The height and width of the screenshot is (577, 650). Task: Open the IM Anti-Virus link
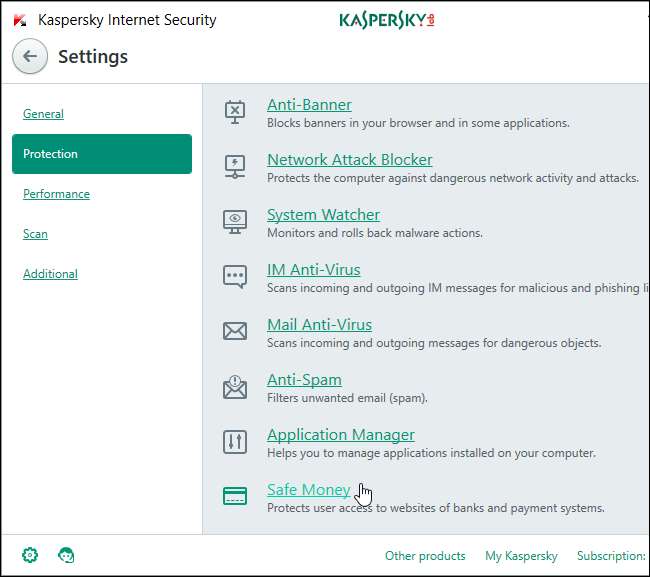point(314,270)
